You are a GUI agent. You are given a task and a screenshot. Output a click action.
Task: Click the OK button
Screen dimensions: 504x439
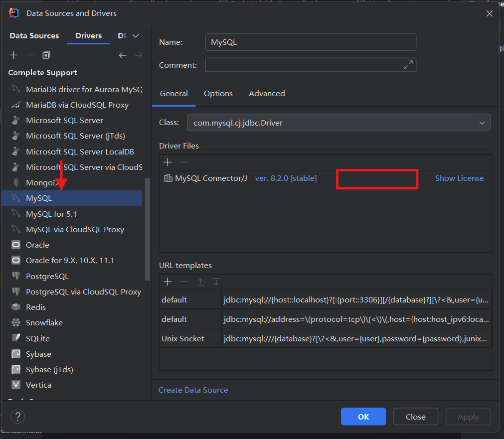[x=363, y=417]
